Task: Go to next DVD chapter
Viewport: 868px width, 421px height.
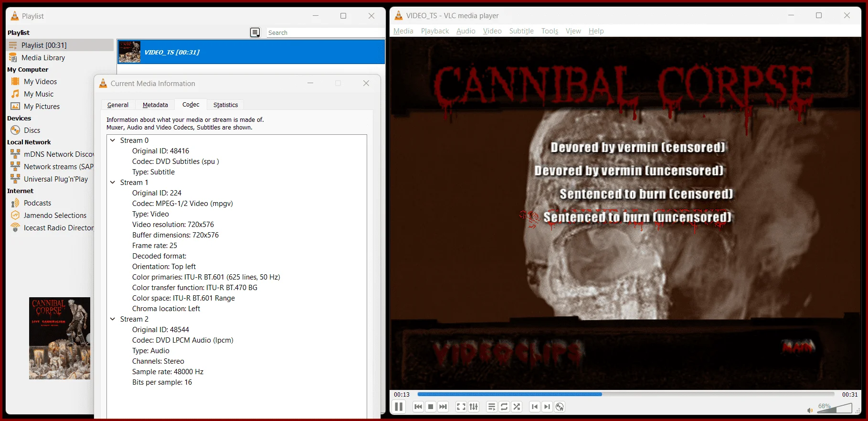Action: click(x=547, y=407)
